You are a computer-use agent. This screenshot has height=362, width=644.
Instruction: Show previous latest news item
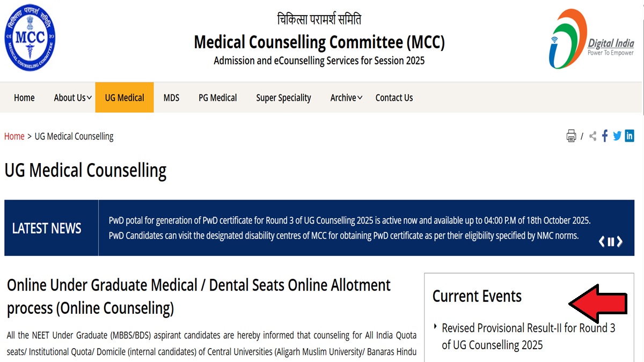[x=602, y=242]
